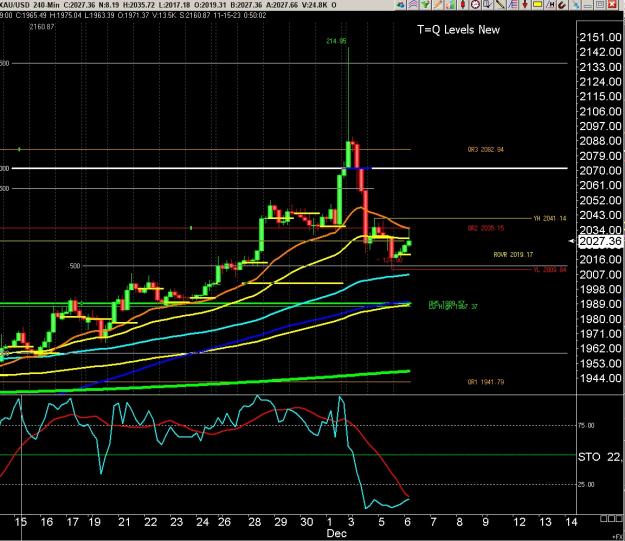Click the H text line tool
The height and width of the screenshot is (541, 625).
[550, 5]
